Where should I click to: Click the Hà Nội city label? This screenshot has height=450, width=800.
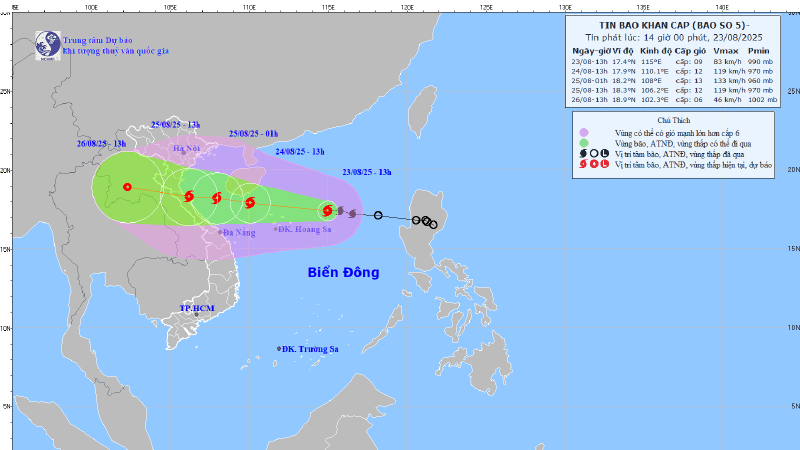coord(187,149)
